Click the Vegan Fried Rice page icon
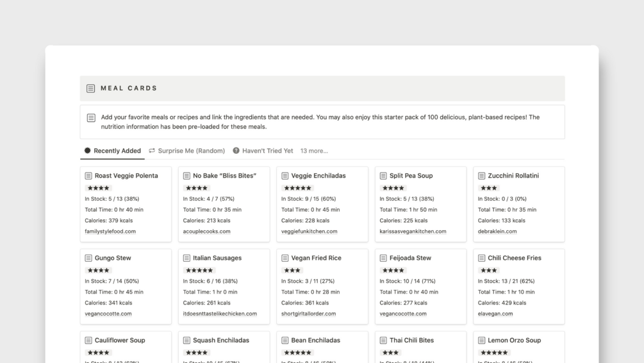The width and height of the screenshot is (644, 363). (285, 258)
